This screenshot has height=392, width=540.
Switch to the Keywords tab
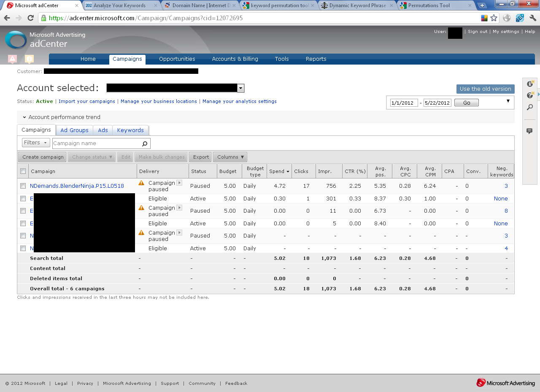pyautogui.click(x=130, y=130)
